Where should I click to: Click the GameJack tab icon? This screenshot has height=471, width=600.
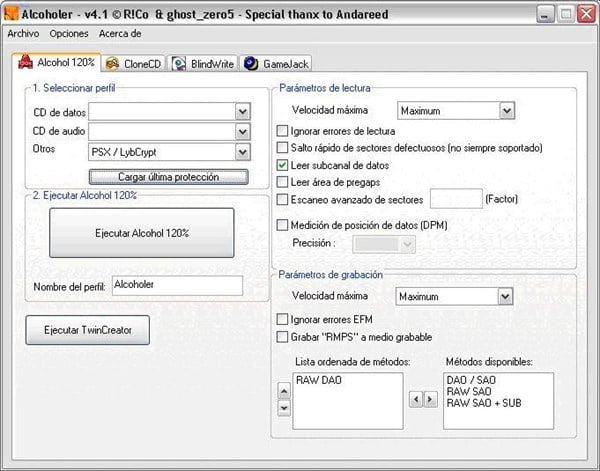tap(251, 64)
